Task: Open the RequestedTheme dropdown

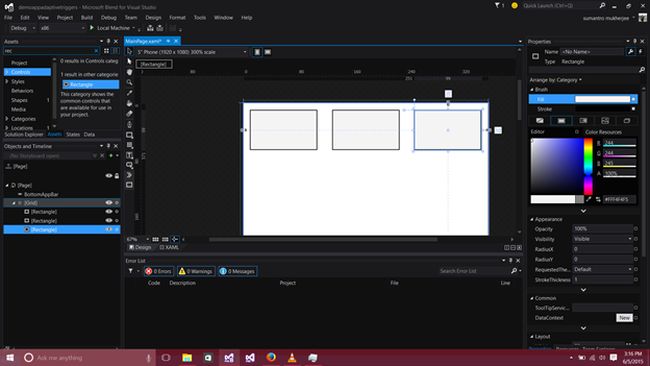Action: [x=602, y=269]
